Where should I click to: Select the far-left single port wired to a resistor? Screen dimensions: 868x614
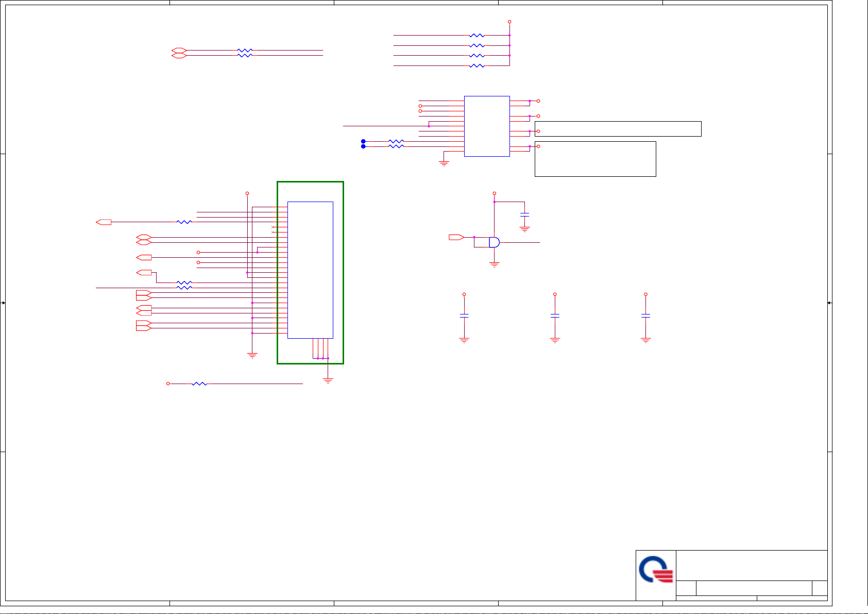104,222
